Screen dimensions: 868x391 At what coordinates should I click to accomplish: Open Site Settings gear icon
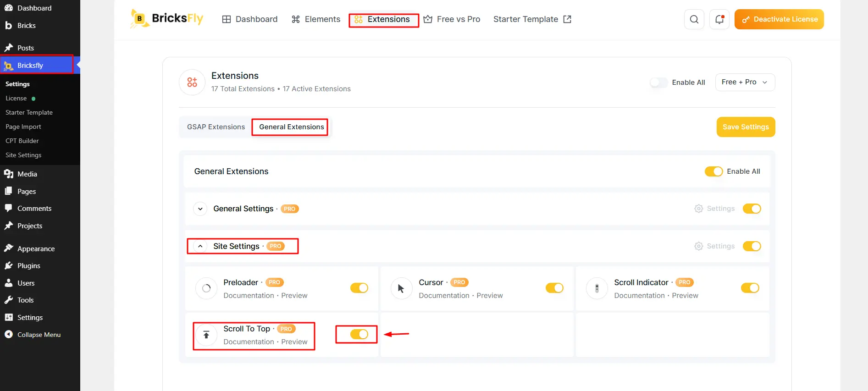pos(698,246)
